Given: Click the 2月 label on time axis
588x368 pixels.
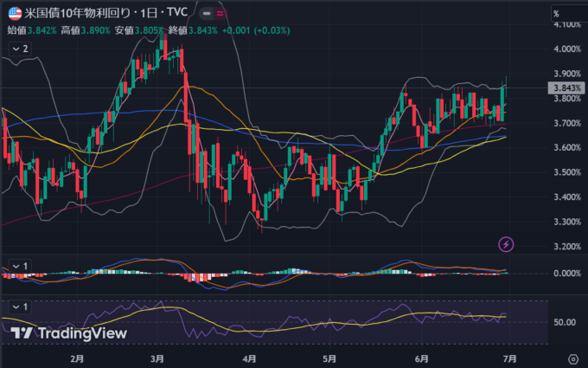Looking at the screenshot, I should coord(77,357).
